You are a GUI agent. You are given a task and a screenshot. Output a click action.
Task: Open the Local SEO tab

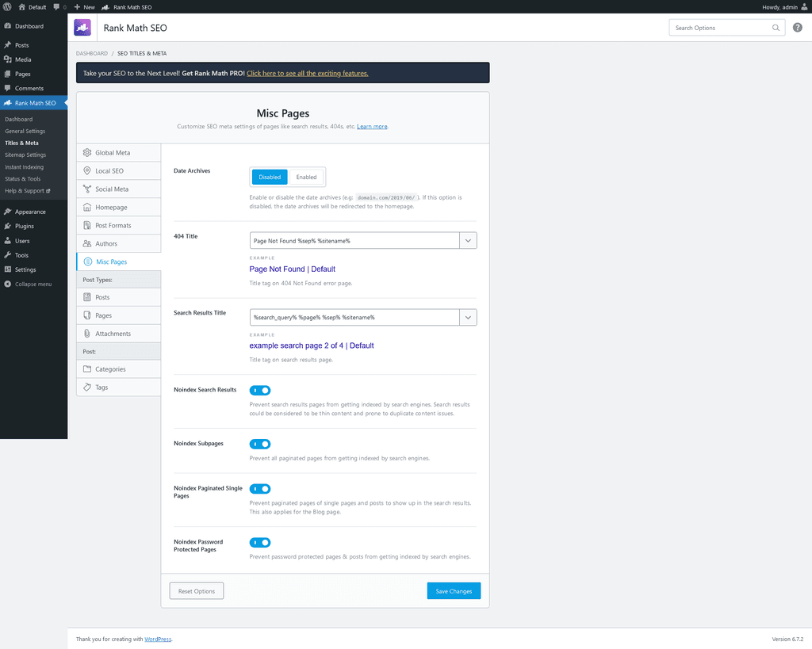tap(119, 171)
